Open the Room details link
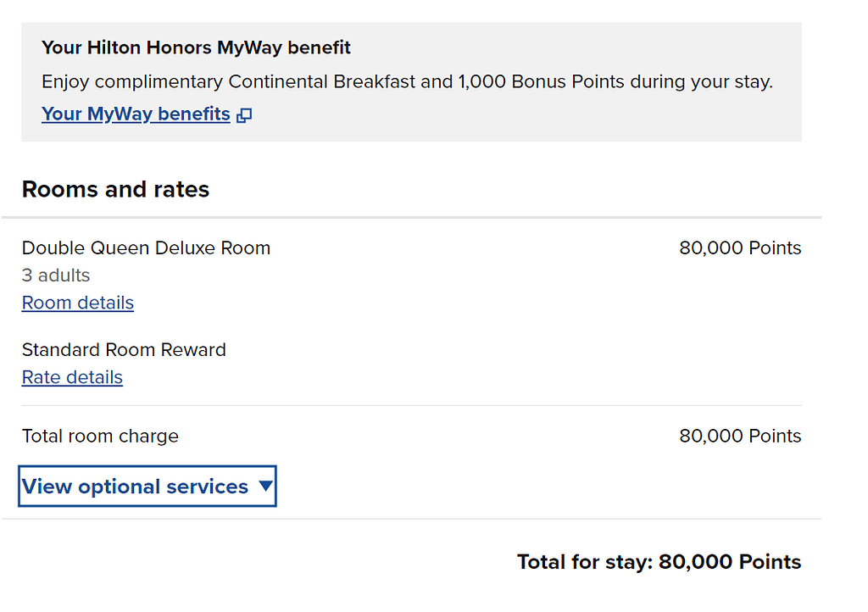Viewport: 868px width, 612px height. pyautogui.click(x=78, y=303)
